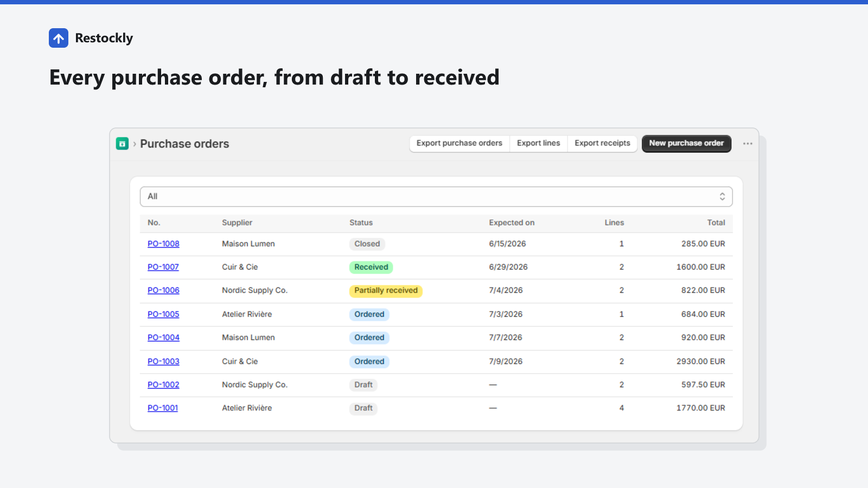Click the Partially received status badge
Viewport: 868px width, 488px height.
coord(386,291)
